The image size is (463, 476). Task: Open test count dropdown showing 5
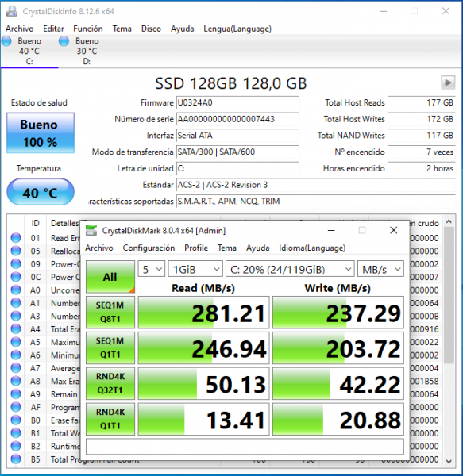(x=152, y=269)
